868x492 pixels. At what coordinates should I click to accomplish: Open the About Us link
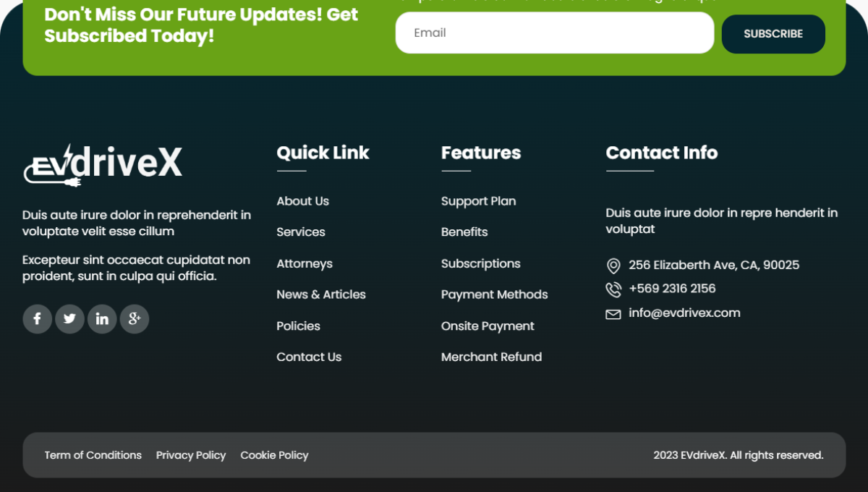click(302, 201)
